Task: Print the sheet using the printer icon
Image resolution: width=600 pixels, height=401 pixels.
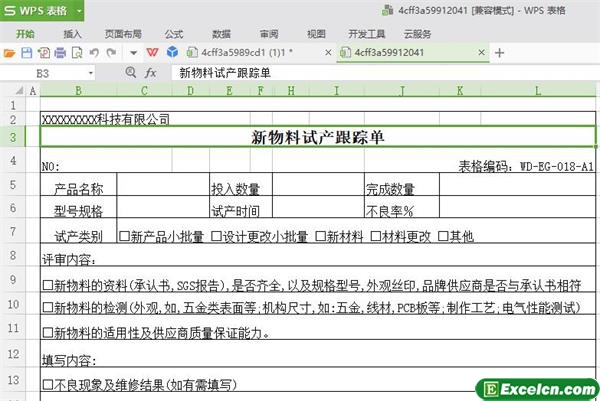Action: (x=60, y=52)
